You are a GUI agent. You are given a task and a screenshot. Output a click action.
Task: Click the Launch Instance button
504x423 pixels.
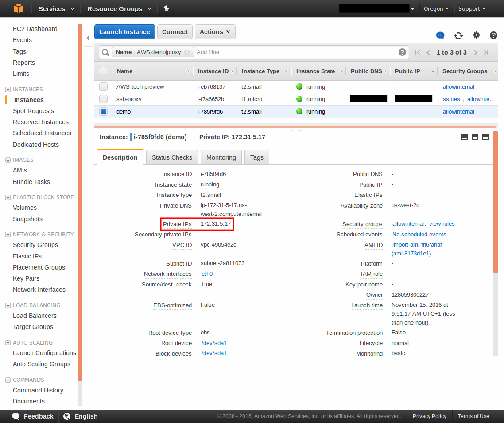click(124, 32)
